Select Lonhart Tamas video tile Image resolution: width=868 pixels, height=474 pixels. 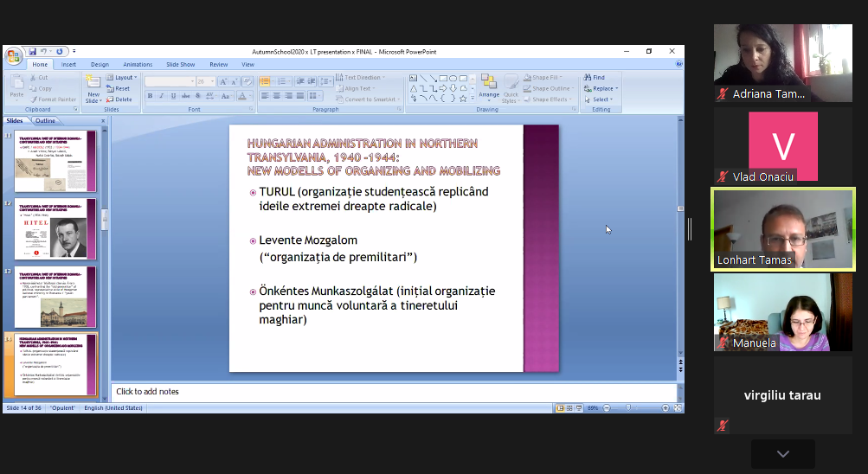coord(782,229)
